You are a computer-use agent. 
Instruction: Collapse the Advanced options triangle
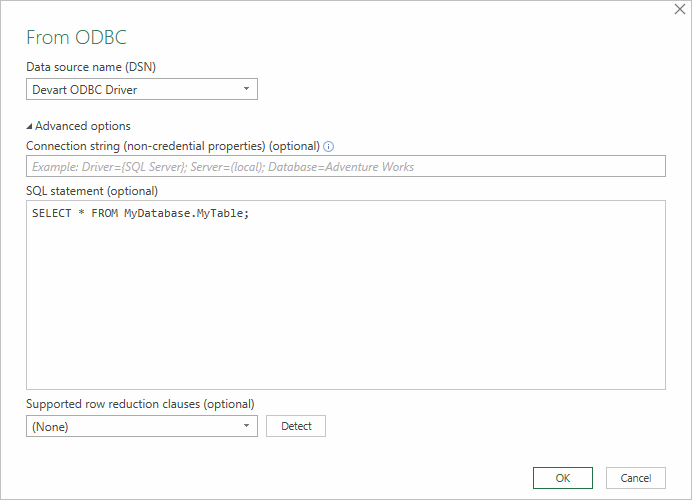click(x=30, y=126)
